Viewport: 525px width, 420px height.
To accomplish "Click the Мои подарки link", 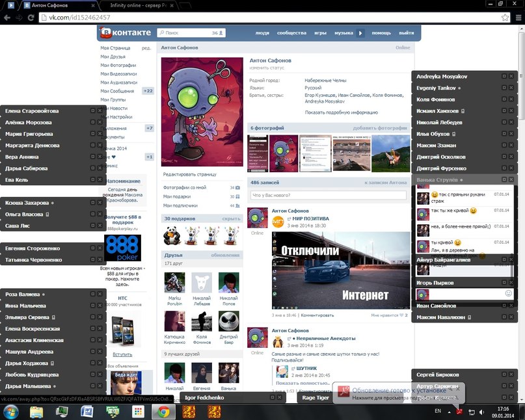I will tap(177, 196).
